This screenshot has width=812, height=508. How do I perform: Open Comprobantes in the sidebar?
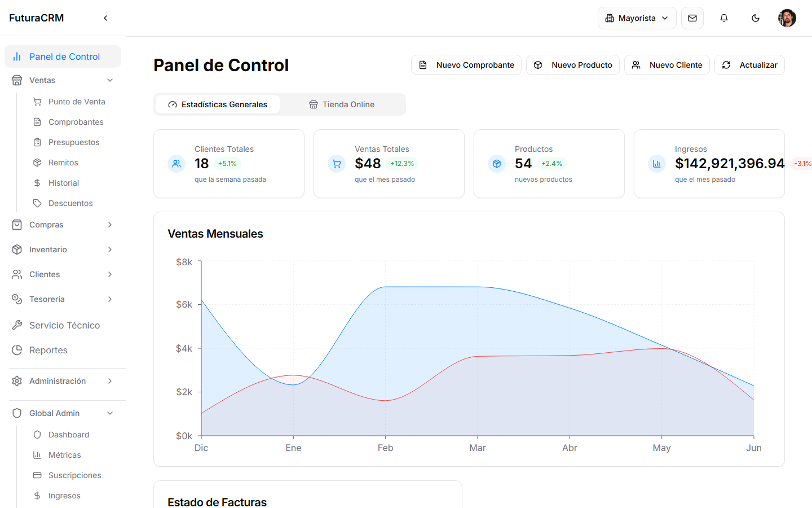(x=76, y=122)
